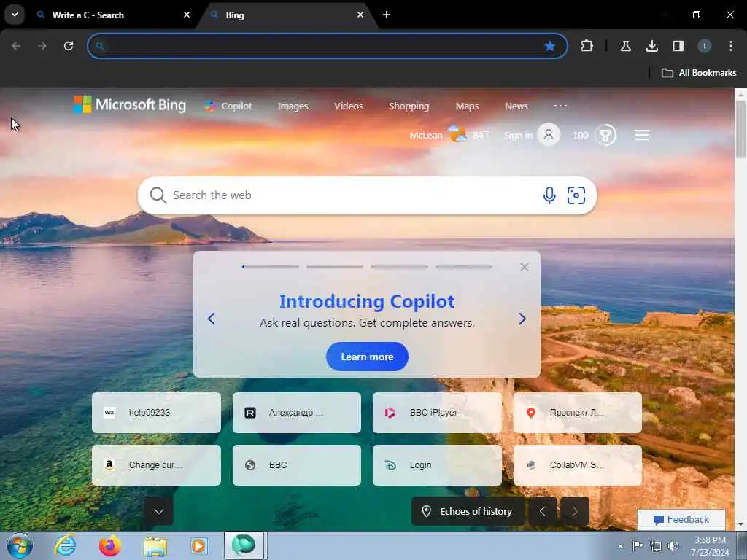
Task: Open a new browser tab
Action: [387, 15]
